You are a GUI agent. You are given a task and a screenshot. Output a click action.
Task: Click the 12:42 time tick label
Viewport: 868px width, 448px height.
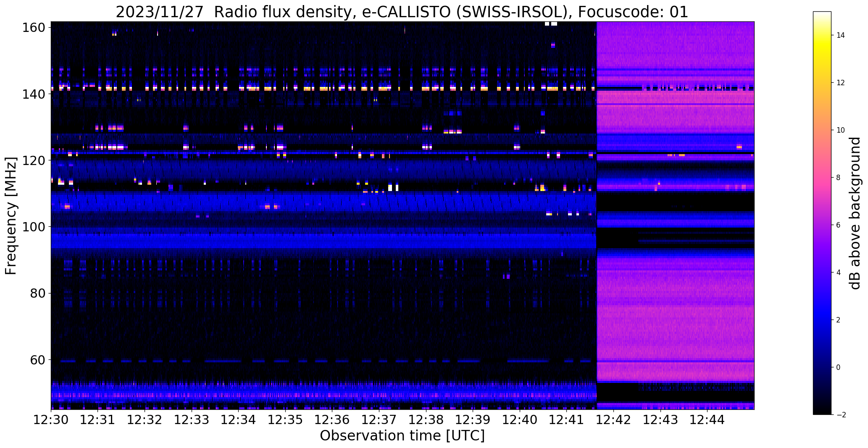coord(613,420)
